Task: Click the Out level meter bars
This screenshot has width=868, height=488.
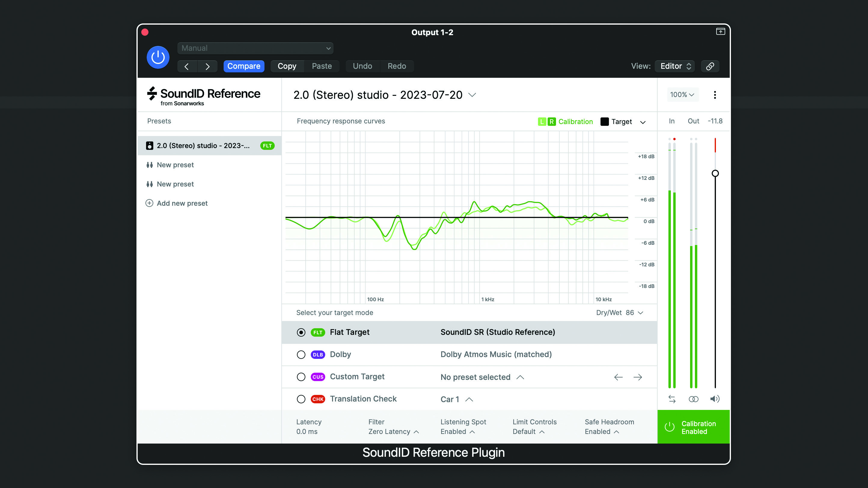Action: 693,263
